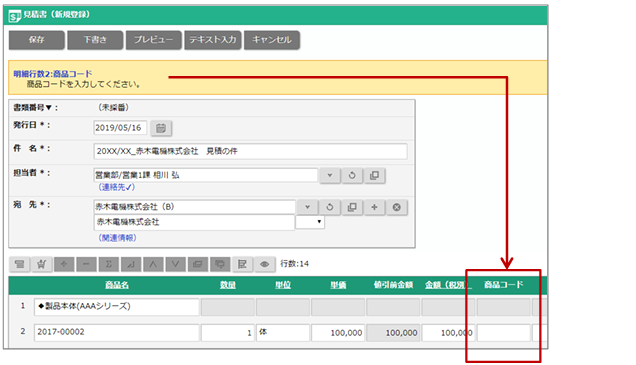Click the 単位 column header
This screenshot has width=636, height=365.
[283, 285]
